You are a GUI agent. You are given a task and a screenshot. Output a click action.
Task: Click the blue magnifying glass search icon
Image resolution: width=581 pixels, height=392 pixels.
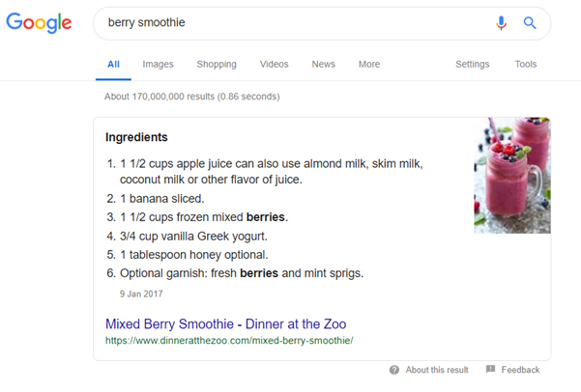point(530,23)
